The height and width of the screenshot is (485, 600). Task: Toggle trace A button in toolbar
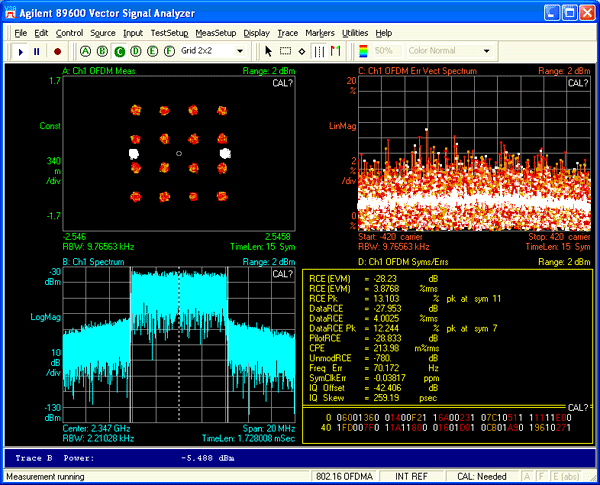(x=86, y=50)
